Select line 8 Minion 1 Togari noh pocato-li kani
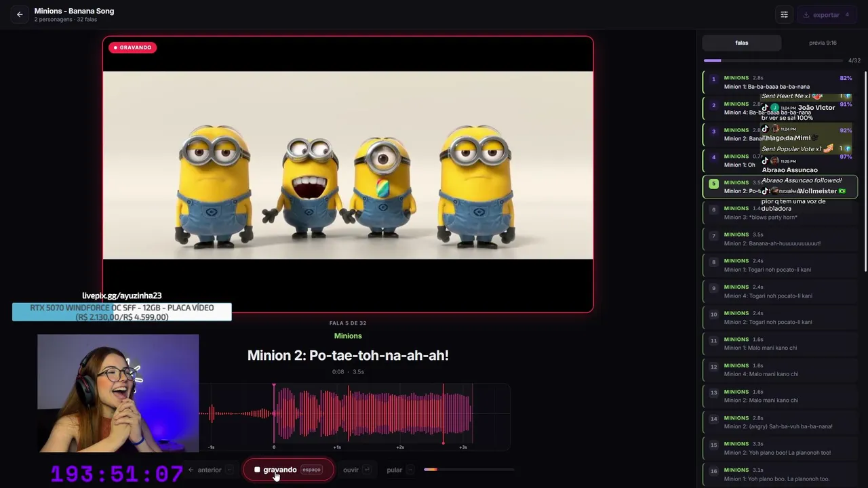Screen dimensions: 868x488 (781, 265)
